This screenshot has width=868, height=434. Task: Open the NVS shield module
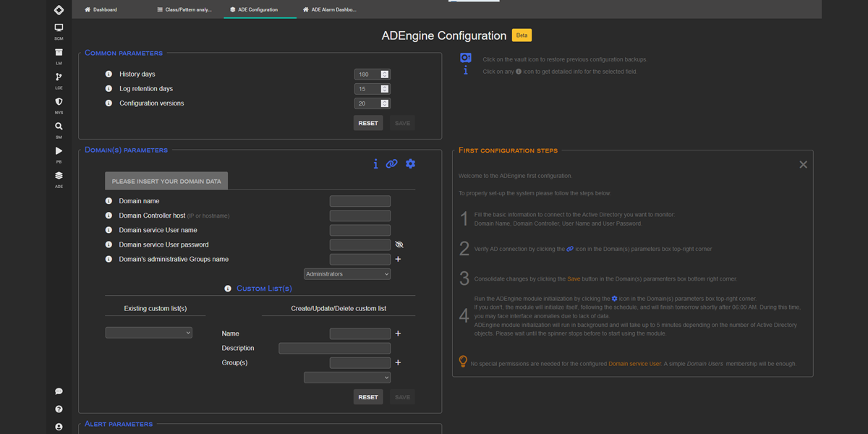pyautogui.click(x=59, y=103)
